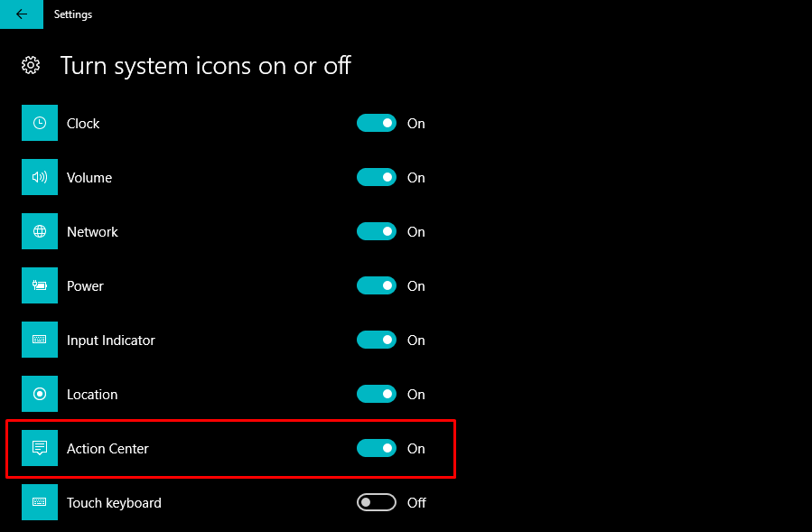
Task: Click the Clock system icon tile
Action: point(40,124)
